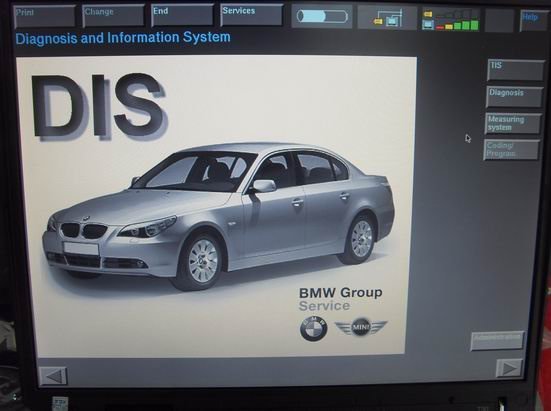Screen dimensions: 551x411
Task: Click the Change button
Action: click(x=114, y=15)
